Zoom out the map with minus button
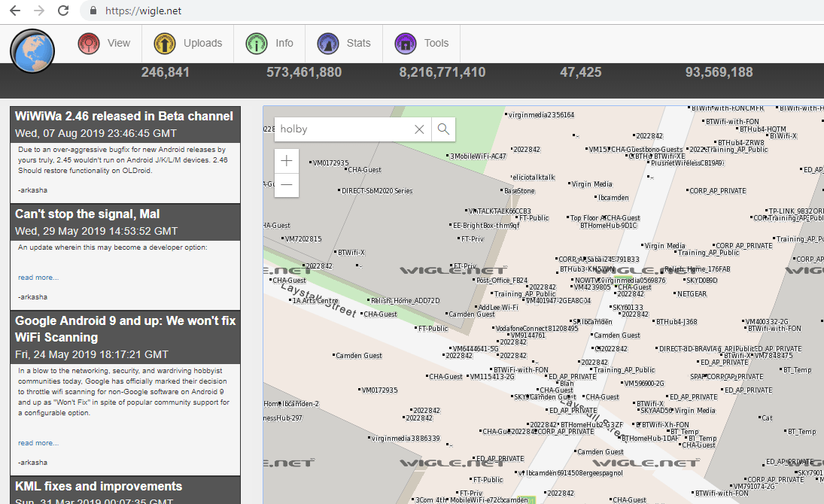This screenshot has width=824, height=504. pos(287,184)
